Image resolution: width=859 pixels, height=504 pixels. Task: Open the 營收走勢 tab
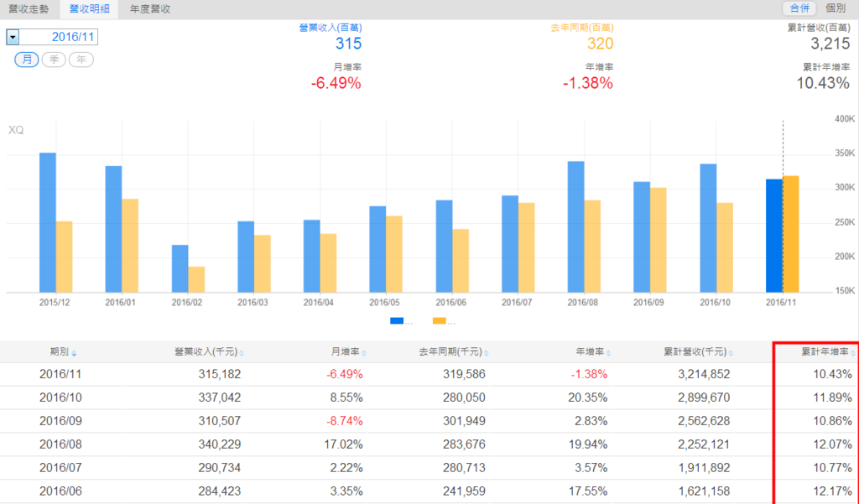pos(29,9)
